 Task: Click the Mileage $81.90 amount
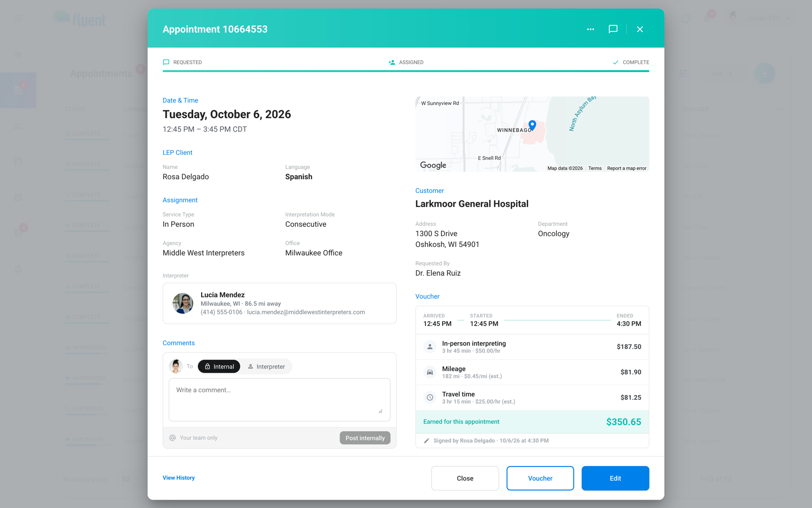coord(631,372)
